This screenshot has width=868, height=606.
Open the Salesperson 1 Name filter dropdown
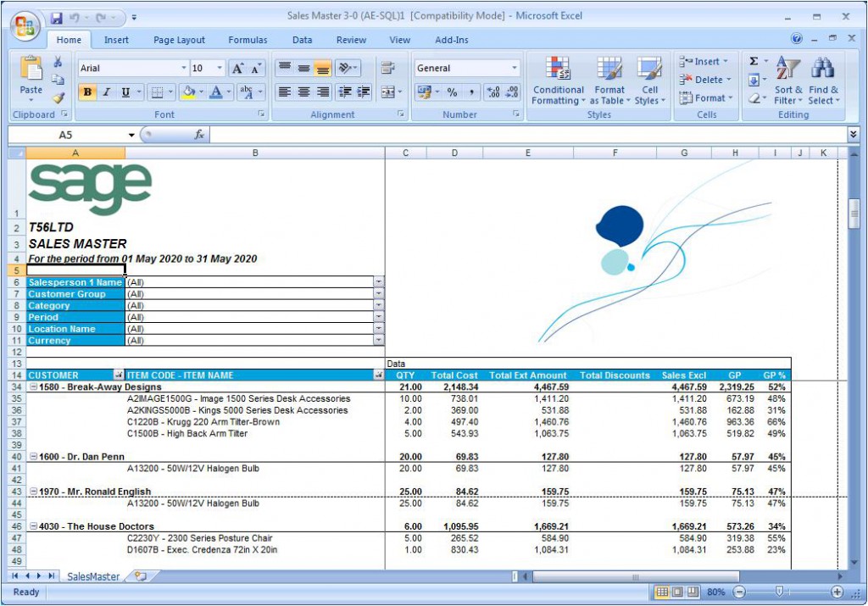tap(379, 282)
